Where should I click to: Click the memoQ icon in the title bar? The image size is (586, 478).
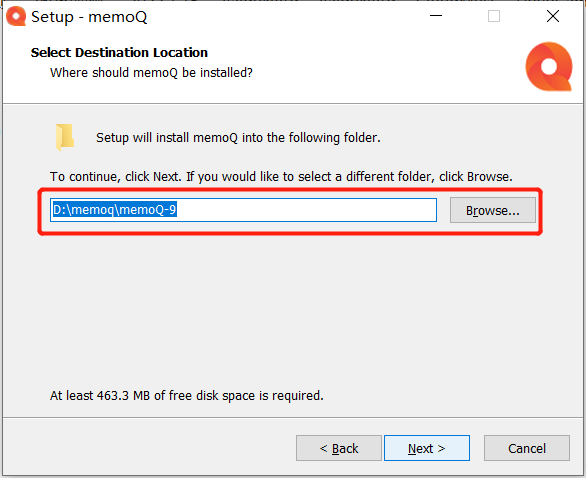point(16,16)
